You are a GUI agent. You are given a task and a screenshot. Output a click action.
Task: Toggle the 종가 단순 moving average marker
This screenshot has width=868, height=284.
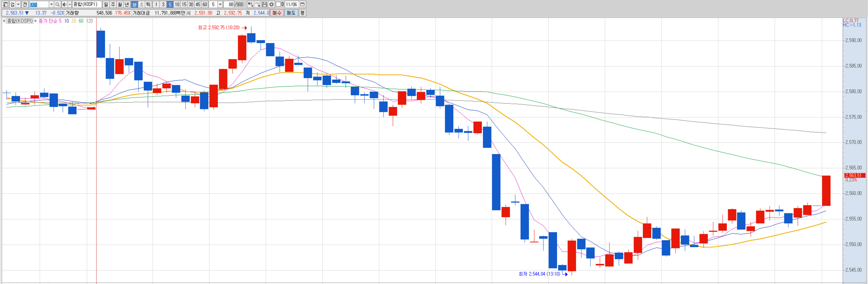[x=36, y=21]
